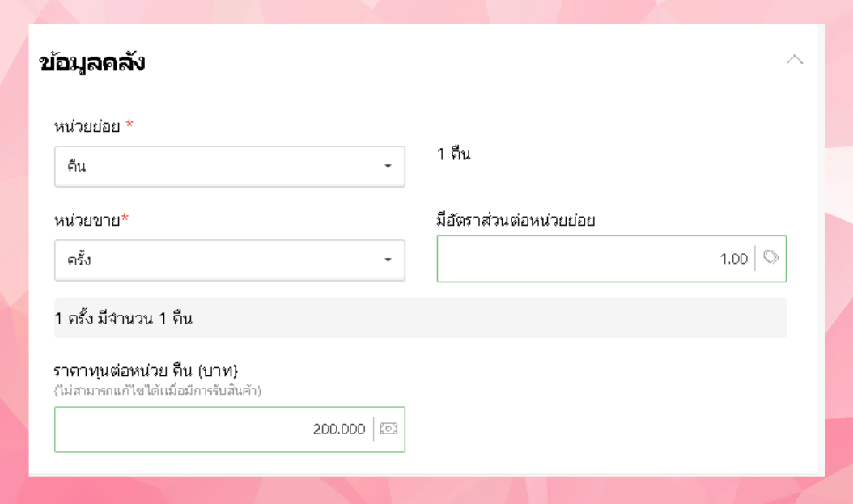Viewport: 853px width, 504px height.
Task: Click the red asterisk next to หน่วยขาย
Action: (x=125, y=219)
